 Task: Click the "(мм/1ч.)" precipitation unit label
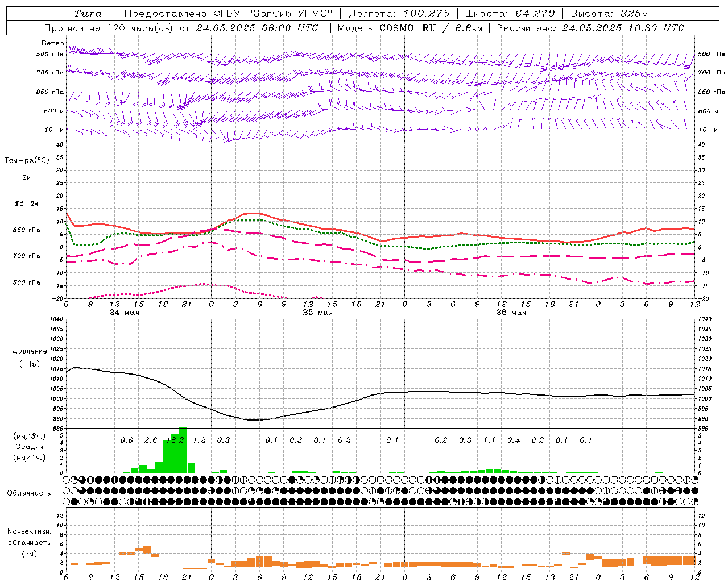[x=28, y=458]
